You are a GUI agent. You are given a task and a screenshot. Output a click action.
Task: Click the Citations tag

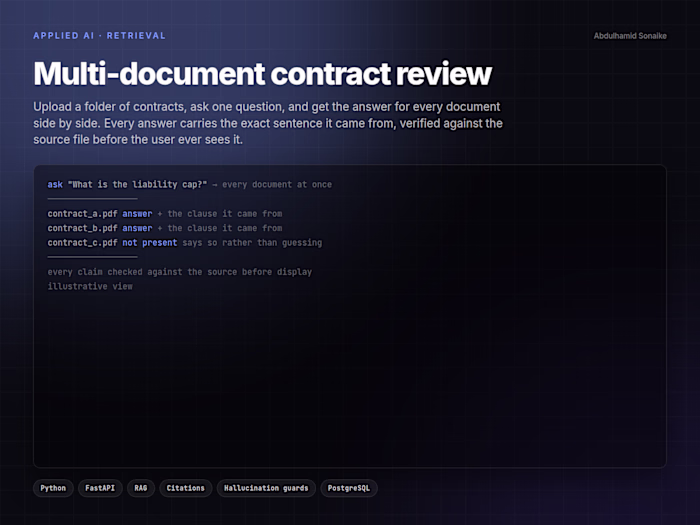click(186, 488)
